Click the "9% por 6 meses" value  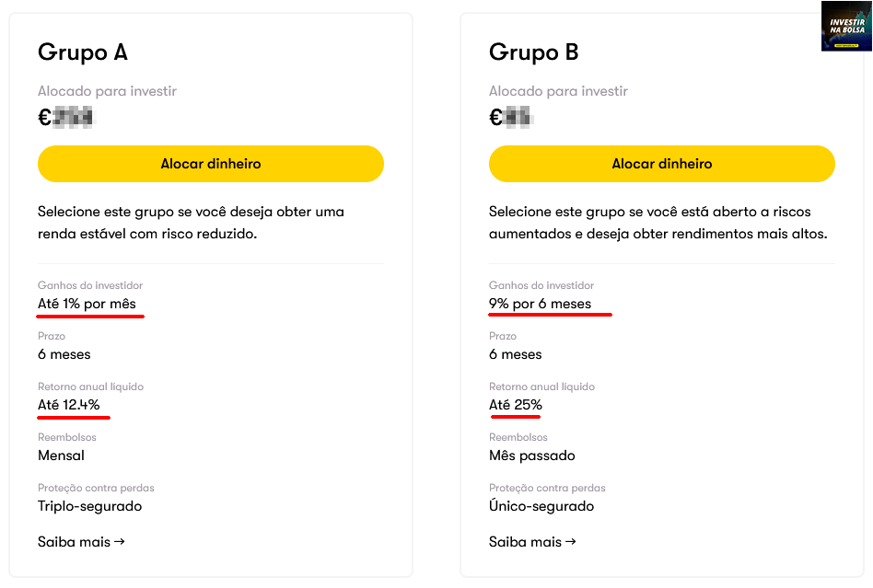(x=541, y=304)
